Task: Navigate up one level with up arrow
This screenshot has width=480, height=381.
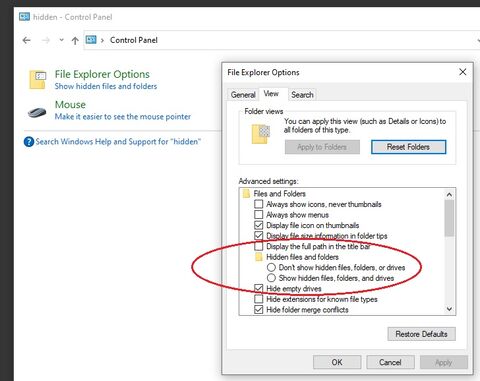Action: (x=75, y=41)
